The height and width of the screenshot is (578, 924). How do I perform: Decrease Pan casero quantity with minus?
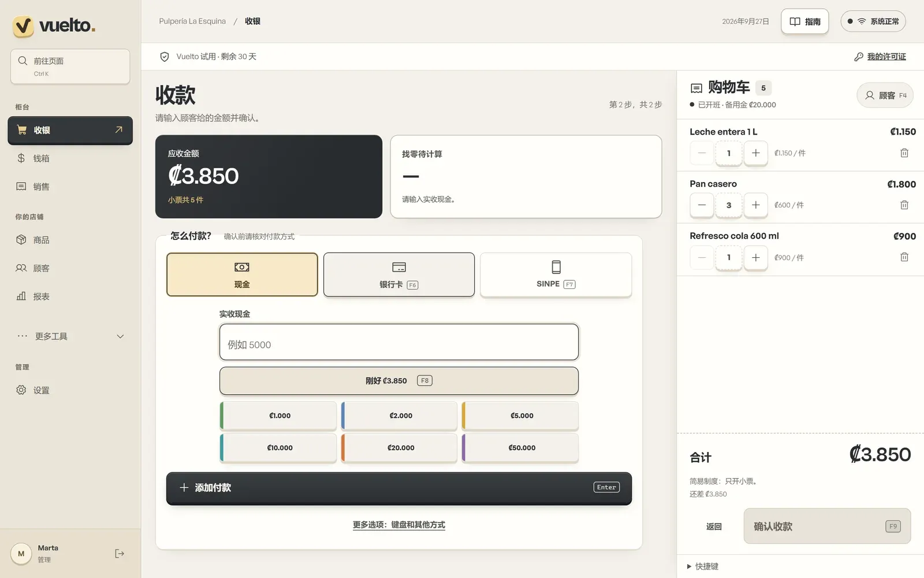coord(702,205)
